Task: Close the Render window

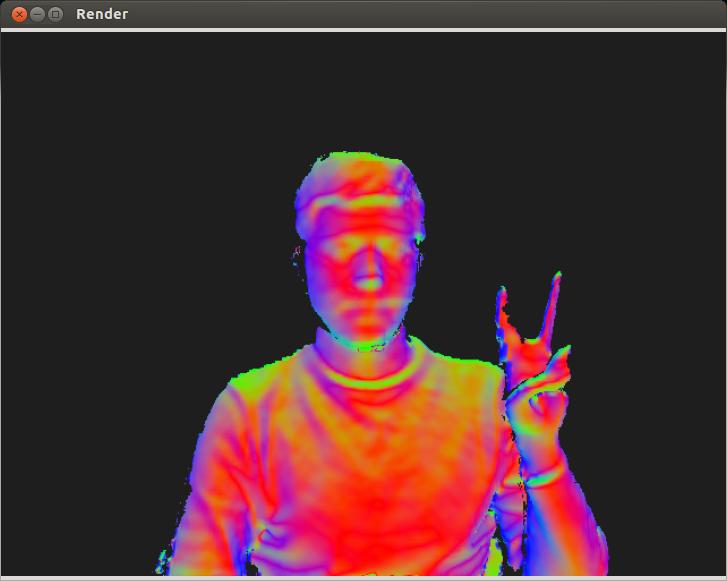Action: (18, 14)
